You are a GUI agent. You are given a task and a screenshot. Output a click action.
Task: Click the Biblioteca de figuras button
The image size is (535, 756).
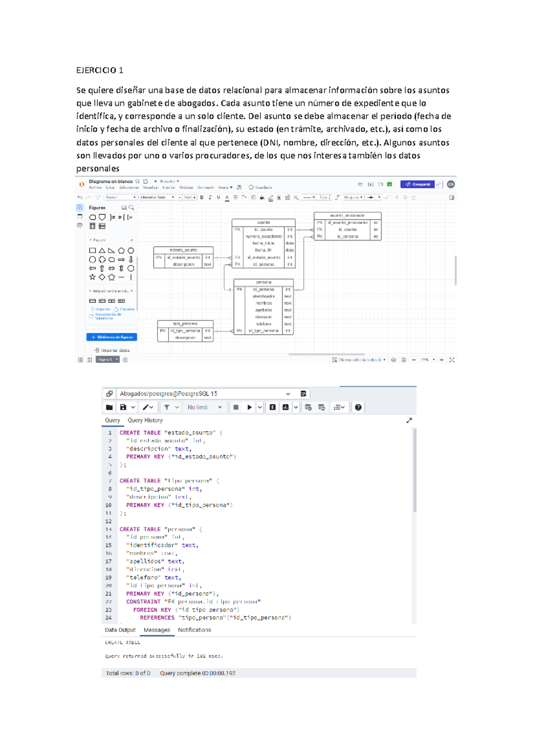(x=112, y=337)
